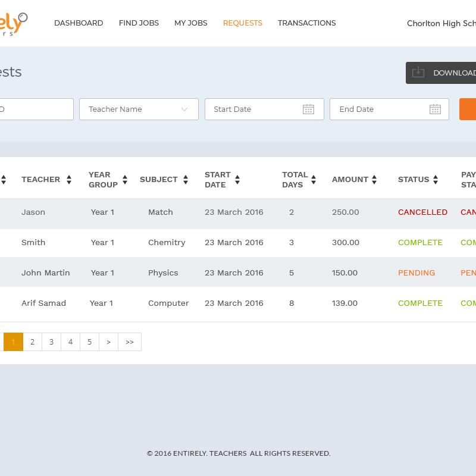Image resolution: width=476 pixels, height=476 pixels.
Task: Jump to page 5 of results
Action: [x=89, y=342]
